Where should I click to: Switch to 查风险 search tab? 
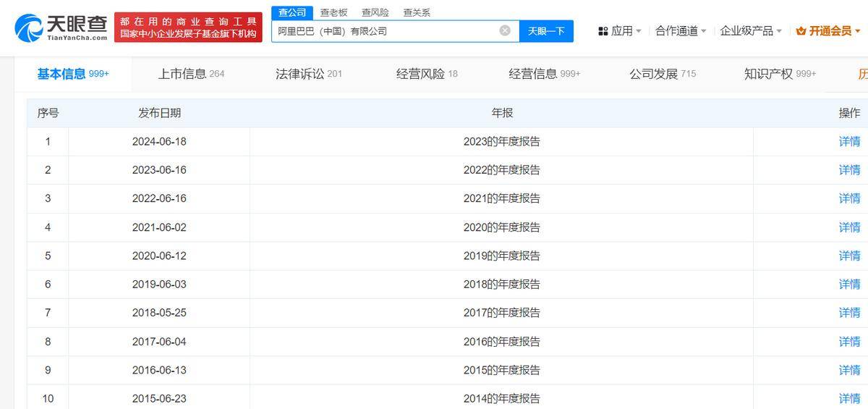click(x=375, y=12)
